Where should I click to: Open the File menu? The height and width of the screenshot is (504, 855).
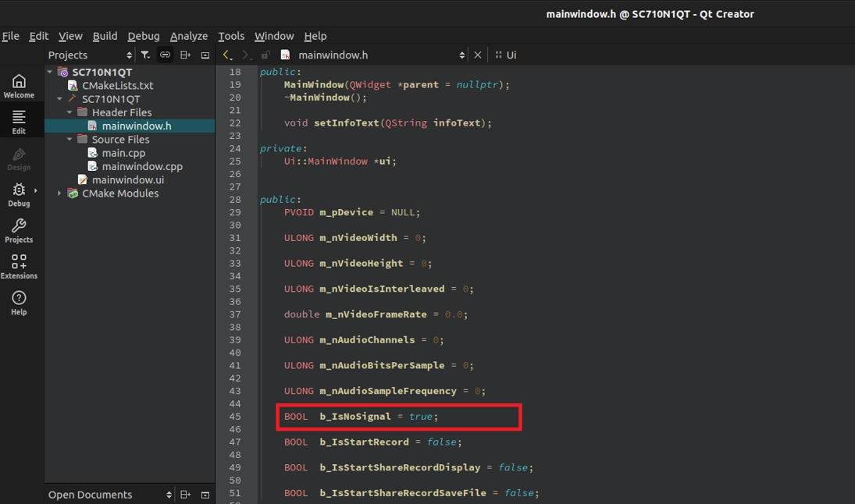[10, 36]
